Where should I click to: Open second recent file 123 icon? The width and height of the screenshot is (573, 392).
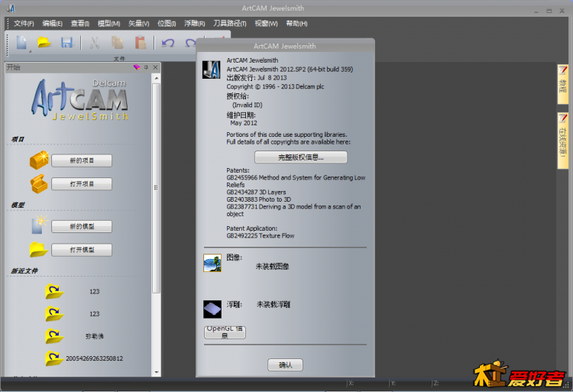pos(54,314)
